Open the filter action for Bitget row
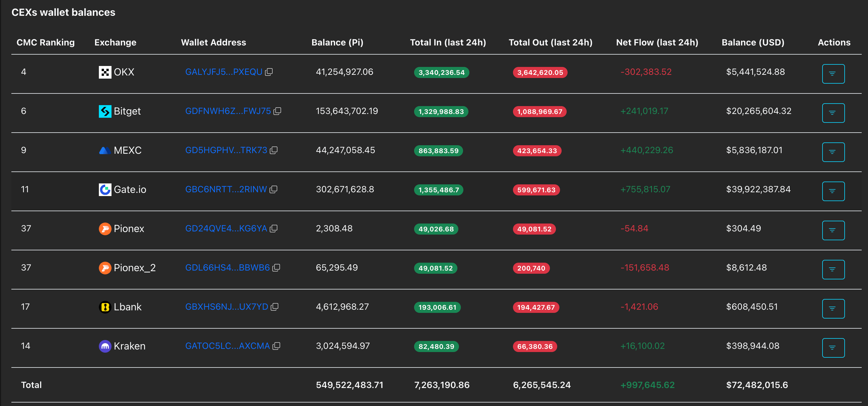The image size is (868, 406). tap(833, 113)
